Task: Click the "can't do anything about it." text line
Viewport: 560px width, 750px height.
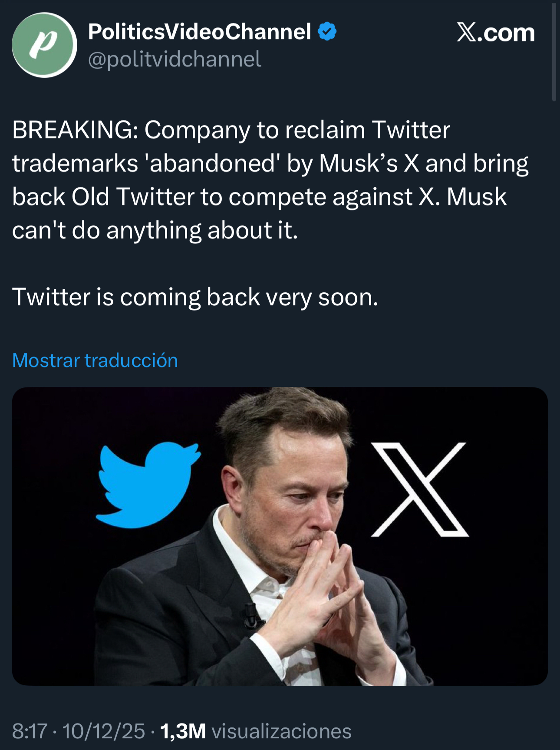Action: tap(155, 230)
